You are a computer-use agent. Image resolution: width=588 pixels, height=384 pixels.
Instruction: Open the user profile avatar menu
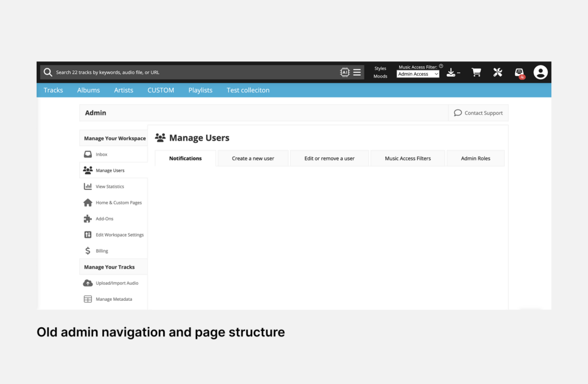point(540,72)
